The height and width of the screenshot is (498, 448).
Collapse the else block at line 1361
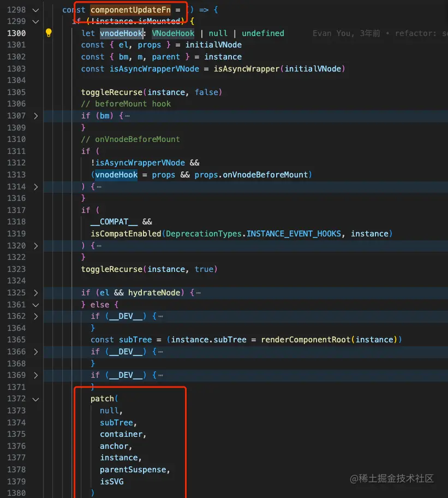click(x=36, y=305)
